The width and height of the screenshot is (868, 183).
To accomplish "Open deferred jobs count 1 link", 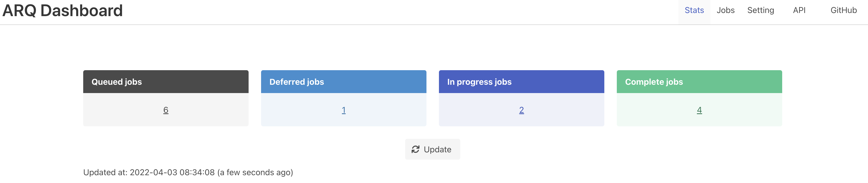I will click(x=343, y=110).
